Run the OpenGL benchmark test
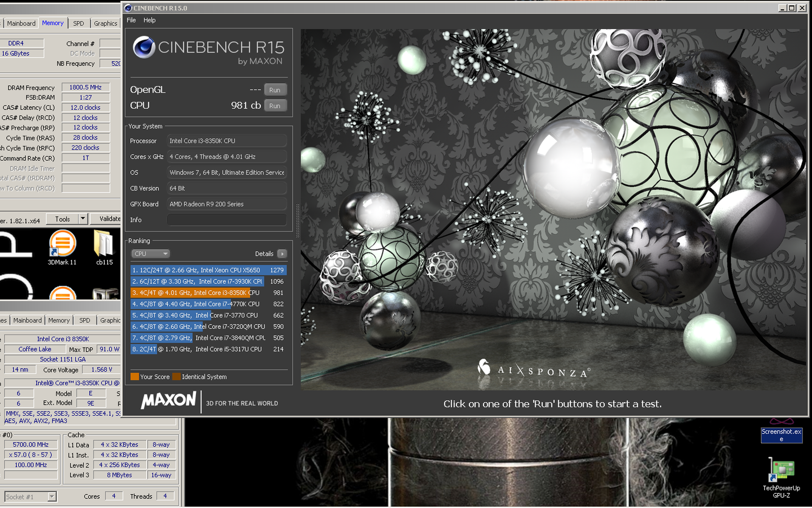812x508 pixels. coord(275,90)
